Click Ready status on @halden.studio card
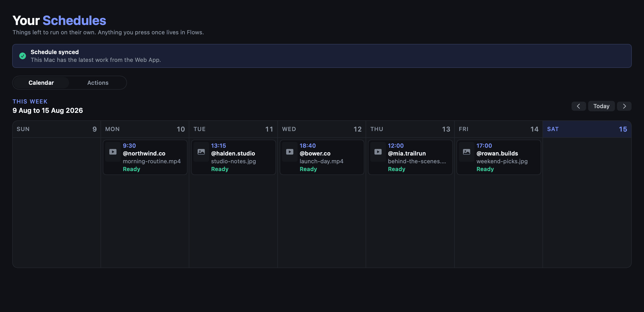The width and height of the screenshot is (644, 312). (220, 169)
